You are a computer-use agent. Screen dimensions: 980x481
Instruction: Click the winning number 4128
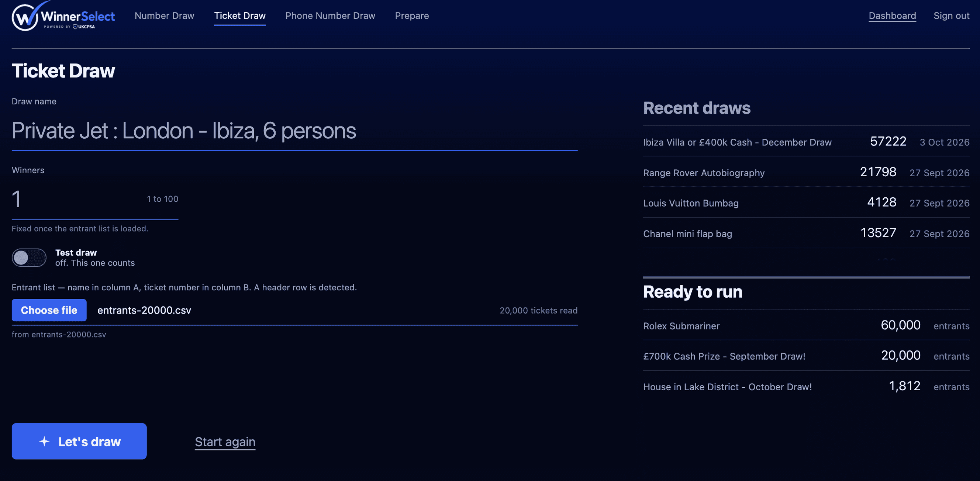pyautogui.click(x=881, y=202)
